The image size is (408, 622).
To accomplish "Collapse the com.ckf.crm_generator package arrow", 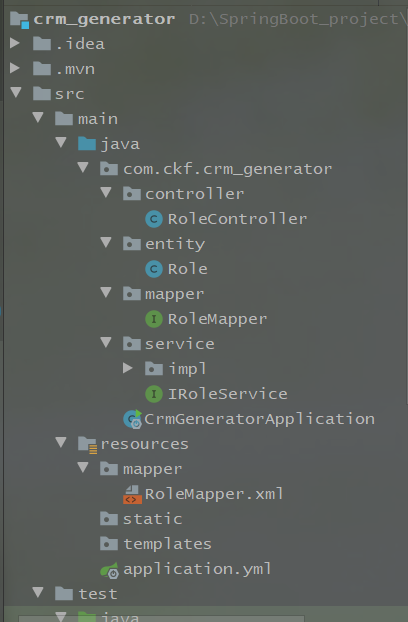I will click(x=83, y=167).
